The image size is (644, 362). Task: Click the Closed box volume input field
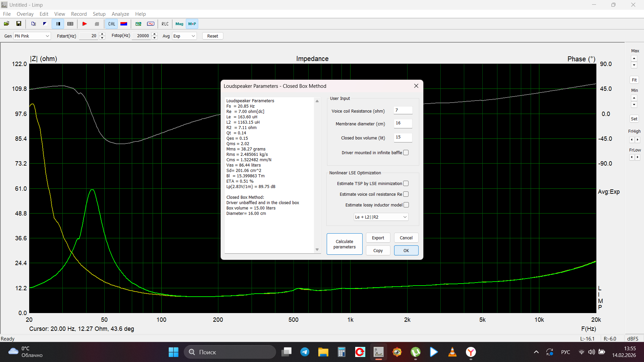click(402, 137)
